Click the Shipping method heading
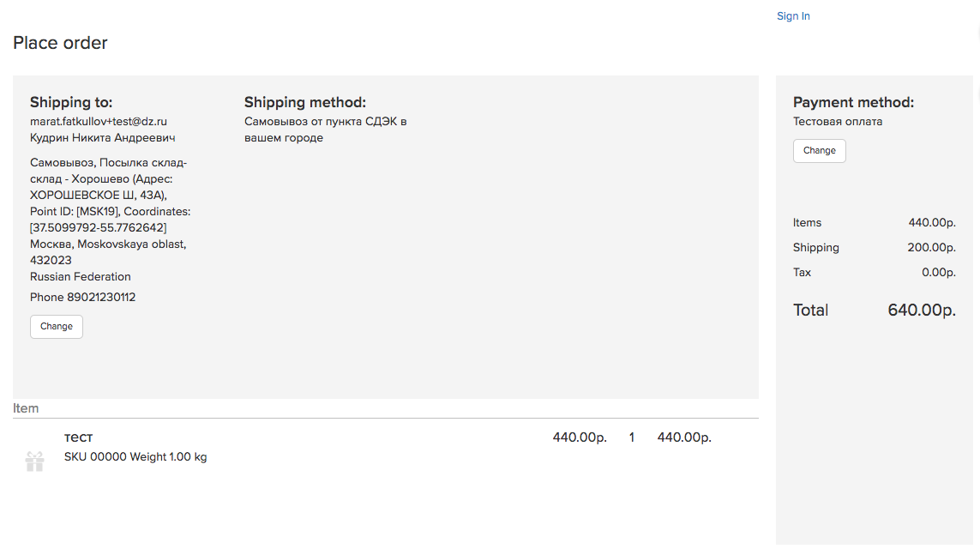 pos(305,102)
